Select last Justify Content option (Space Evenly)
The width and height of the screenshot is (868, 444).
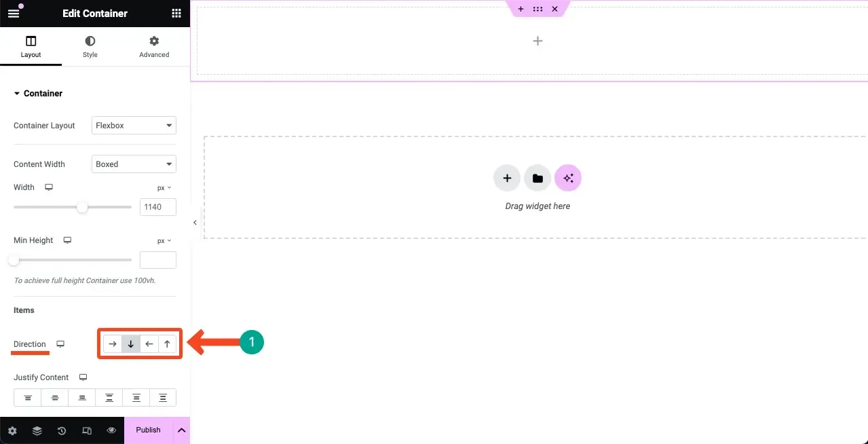tap(163, 397)
